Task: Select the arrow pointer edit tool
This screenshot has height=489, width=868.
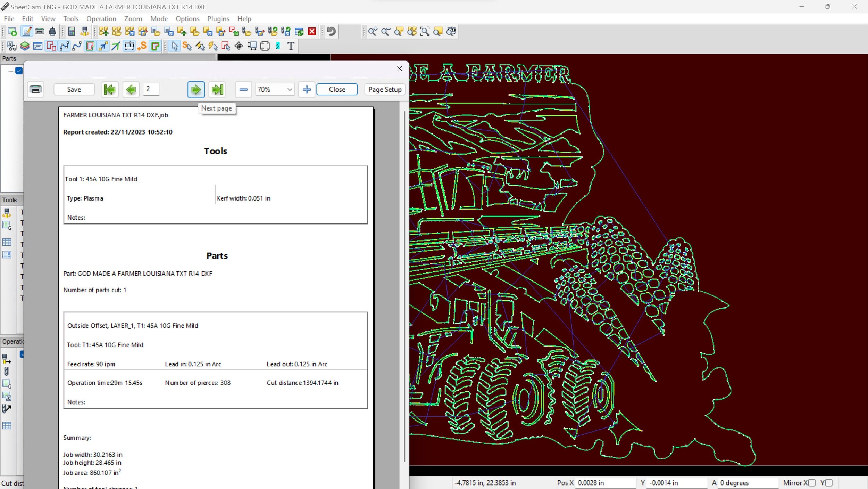Action: pyautogui.click(x=175, y=46)
